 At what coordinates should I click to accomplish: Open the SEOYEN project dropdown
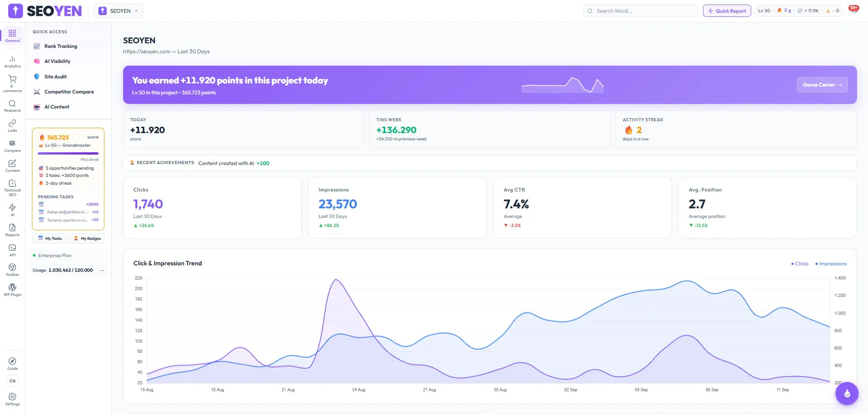tap(118, 11)
